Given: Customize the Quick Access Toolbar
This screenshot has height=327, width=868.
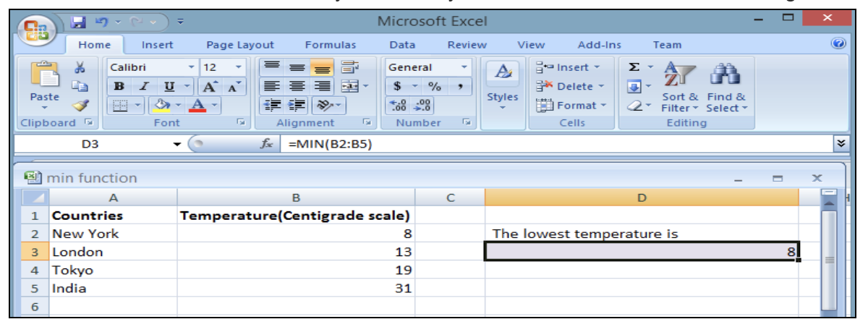Looking at the screenshot, I should (179, 22).
